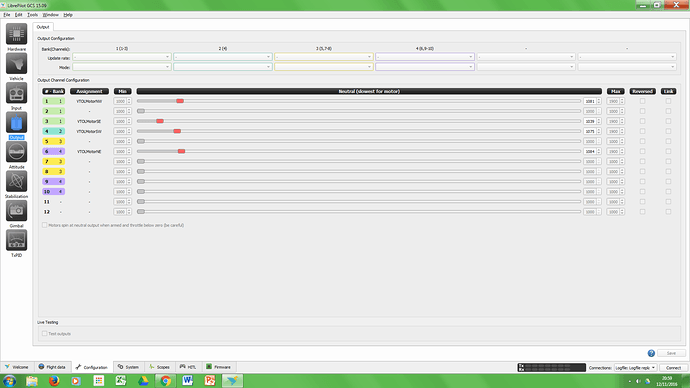Select the Input settings icon

(x=16, y=93)
